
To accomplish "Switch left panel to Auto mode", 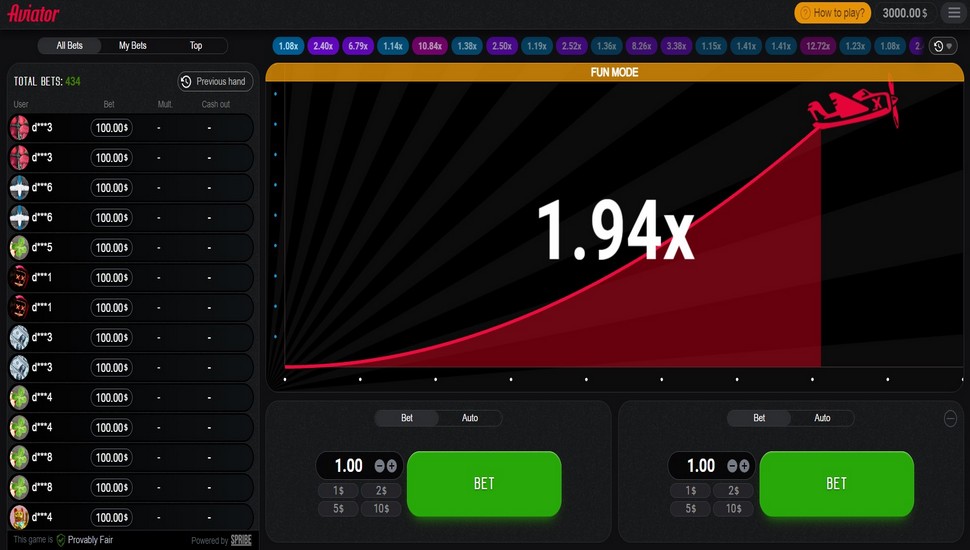I will tap(469, 418).
